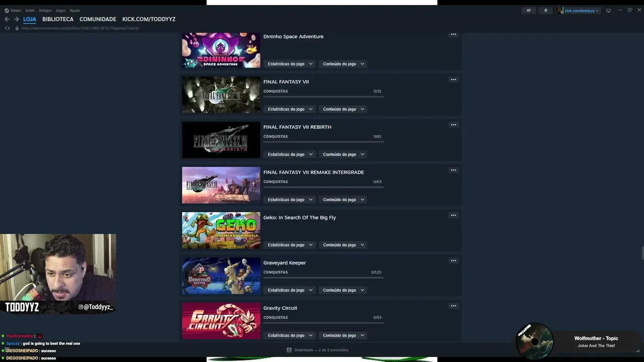Open the Gravity Circuit title link

(x=280, y=308)
